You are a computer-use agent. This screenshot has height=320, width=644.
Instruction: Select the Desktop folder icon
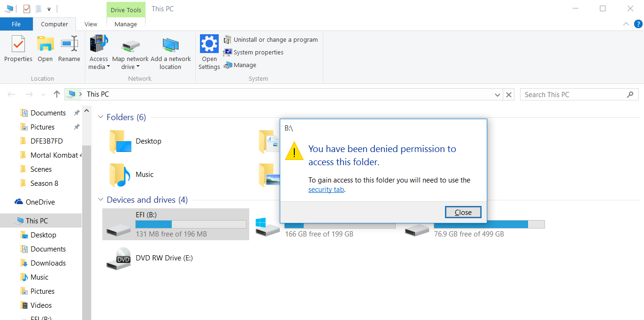[119, 142]
